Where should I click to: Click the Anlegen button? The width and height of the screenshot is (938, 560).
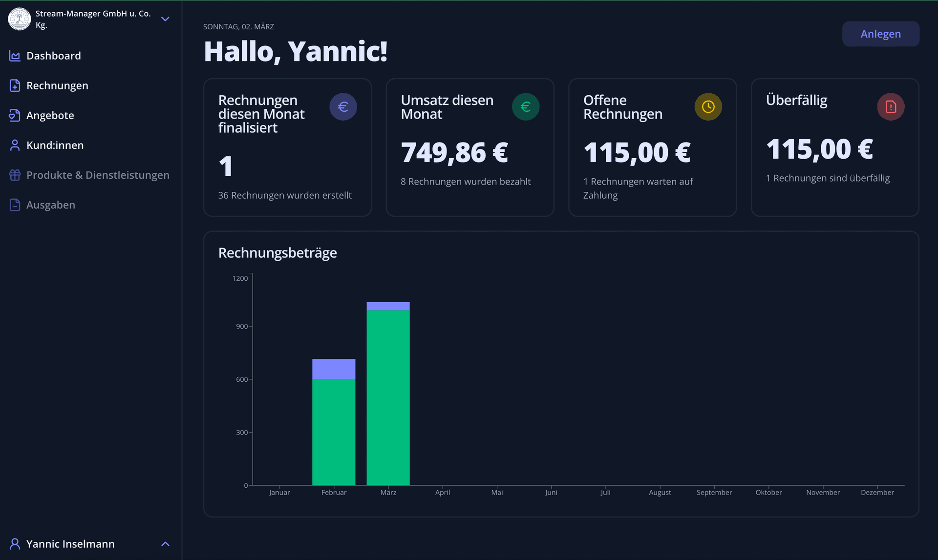coord(880,34)
